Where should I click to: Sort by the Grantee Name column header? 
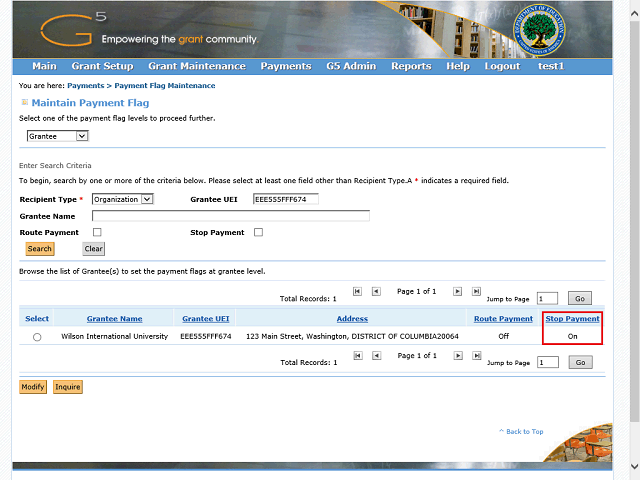click(114, 319)
